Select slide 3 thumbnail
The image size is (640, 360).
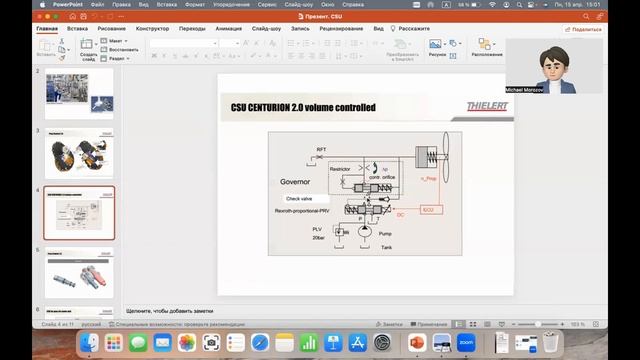coord(79,153)
